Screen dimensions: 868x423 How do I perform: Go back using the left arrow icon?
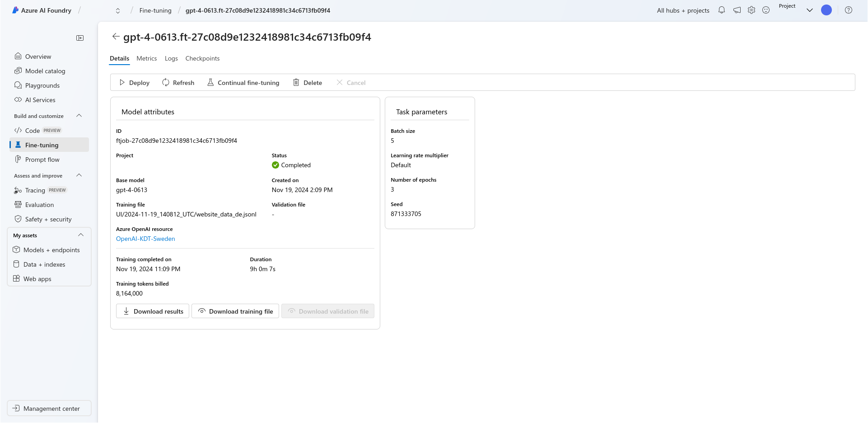click(116, 37)
